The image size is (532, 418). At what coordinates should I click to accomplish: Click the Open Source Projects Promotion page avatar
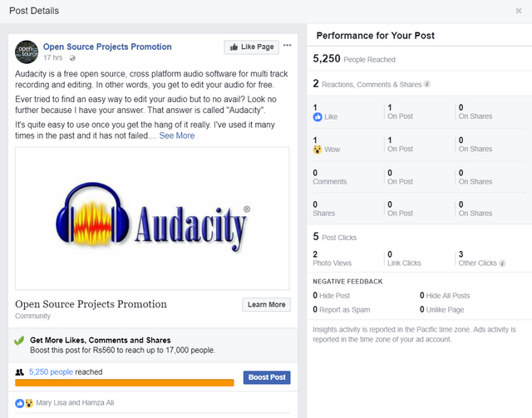27,52
